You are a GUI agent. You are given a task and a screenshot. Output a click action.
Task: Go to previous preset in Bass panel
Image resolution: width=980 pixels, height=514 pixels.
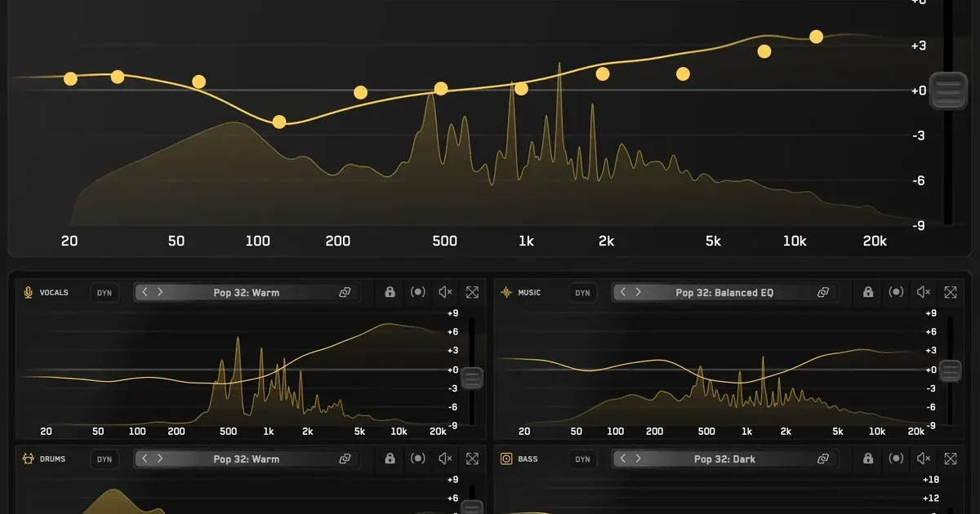(x=623, y=459)
